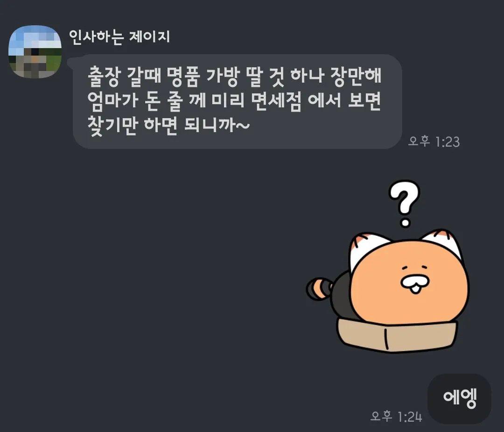
Task: Click the cat sticker's white mouth
Action: pos(415,283)
